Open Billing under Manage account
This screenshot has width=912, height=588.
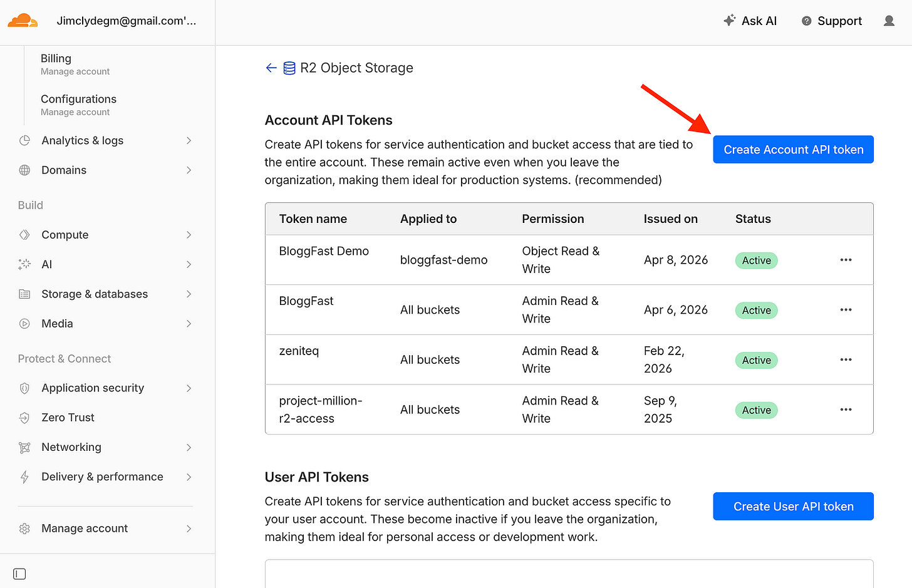tap(55, 58)
